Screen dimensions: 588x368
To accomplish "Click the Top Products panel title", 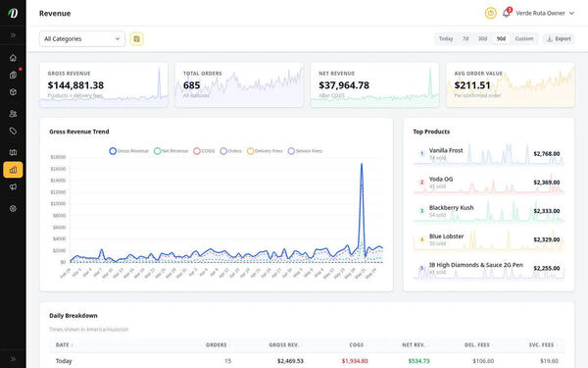I will (x=431, y=131).
